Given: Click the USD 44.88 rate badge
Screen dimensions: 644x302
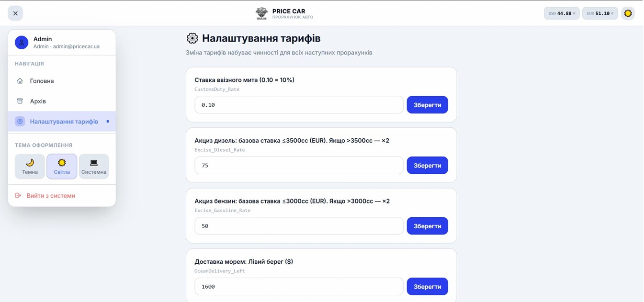Looking at the screenshot, I should click(562, 13).
